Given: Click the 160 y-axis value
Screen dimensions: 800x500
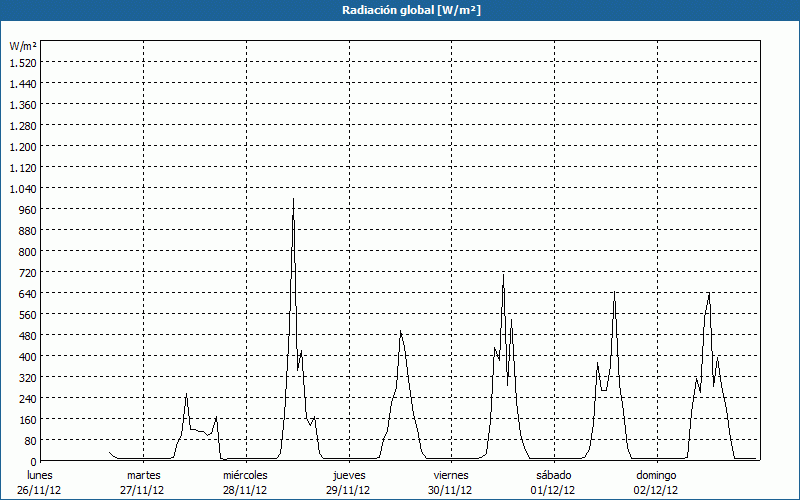Looking at the screenshot, I should click(28, 419).
